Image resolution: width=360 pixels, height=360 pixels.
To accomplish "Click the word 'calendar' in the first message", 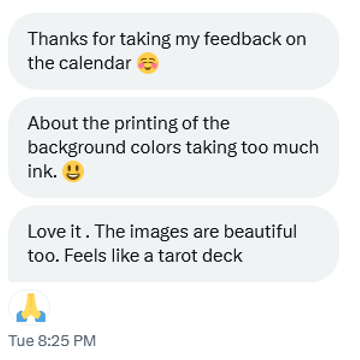I will (95, 63).
